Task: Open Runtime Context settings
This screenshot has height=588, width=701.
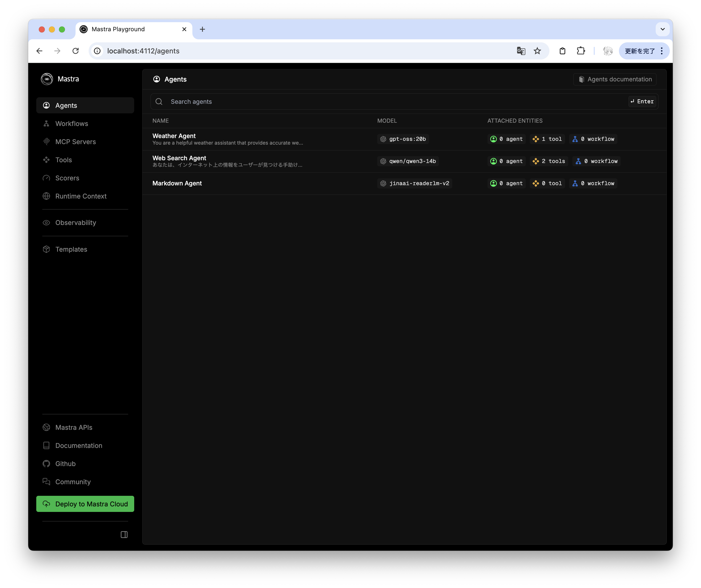Action: pos(81,196)
